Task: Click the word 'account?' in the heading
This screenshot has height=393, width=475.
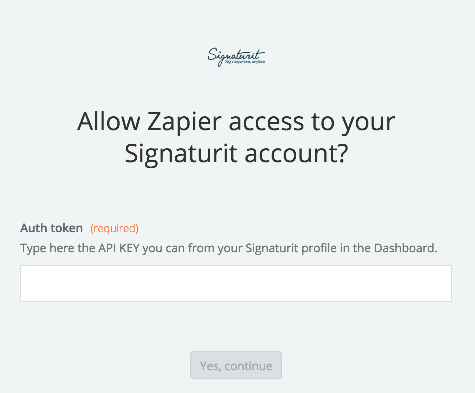Action: [x=296, y=154]
